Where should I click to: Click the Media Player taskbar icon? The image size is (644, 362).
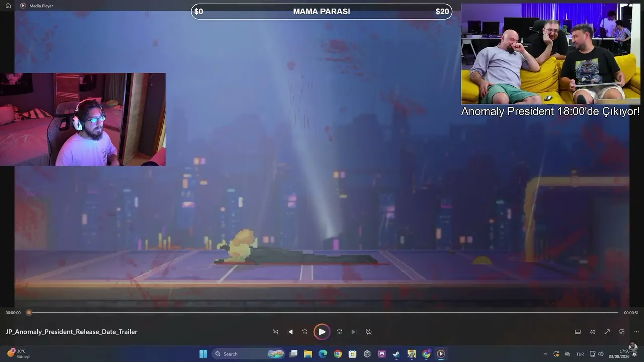tap(441, 354)
